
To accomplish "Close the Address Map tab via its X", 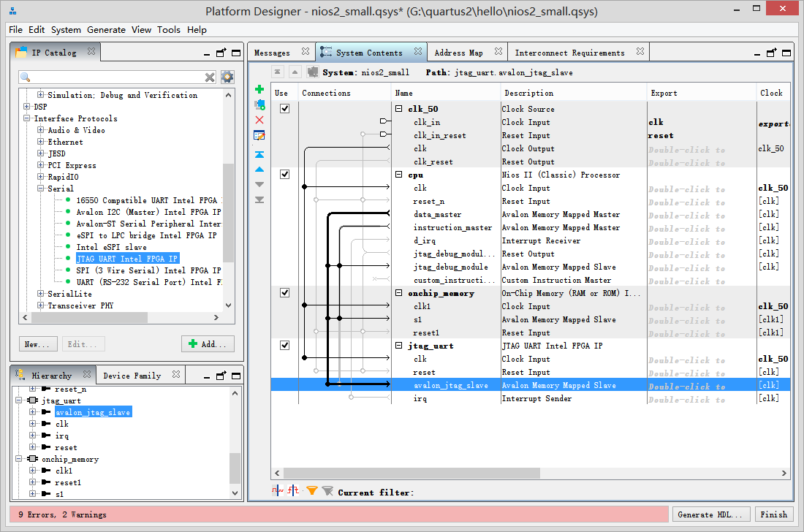I will pos(498,51).
